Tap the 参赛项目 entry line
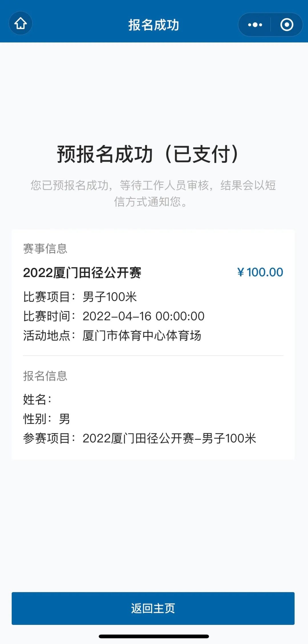The image size is (308, 644). pyautogui.click(x=139, y=438)
